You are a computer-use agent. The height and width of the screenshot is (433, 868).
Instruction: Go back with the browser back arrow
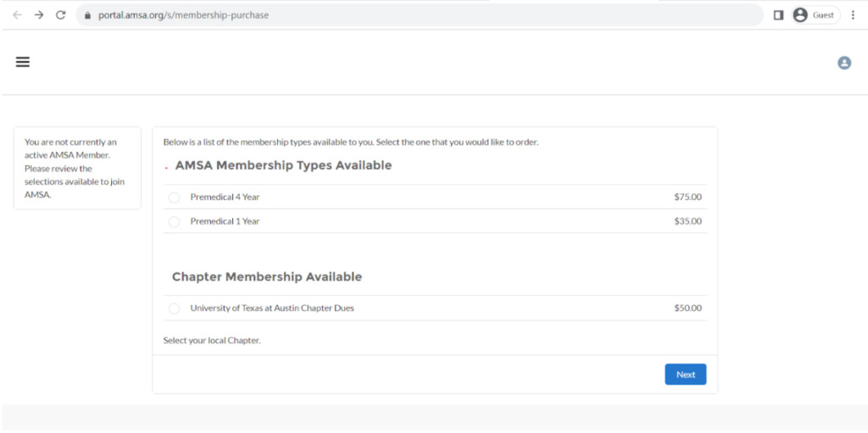tap(17, 15)
